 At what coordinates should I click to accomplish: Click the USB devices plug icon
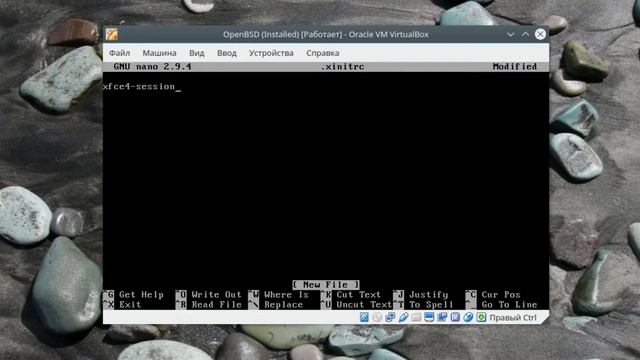403,317
